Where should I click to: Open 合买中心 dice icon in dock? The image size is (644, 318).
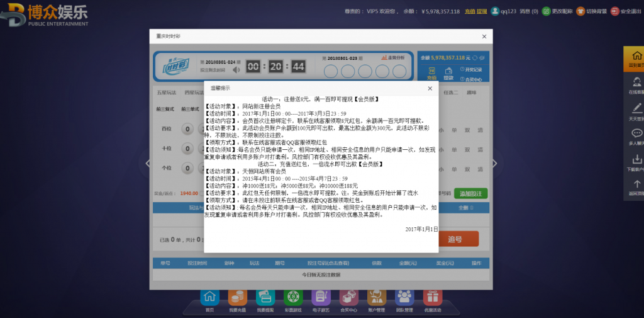[348, 298]
